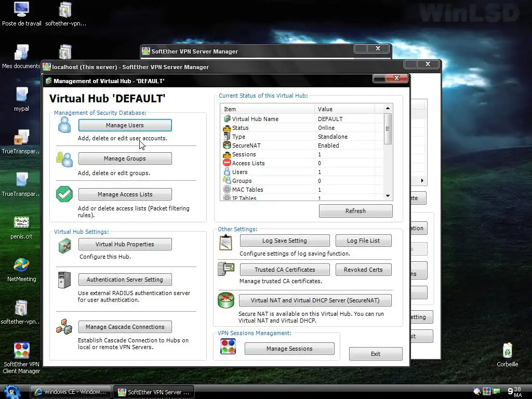The height and width of the screenshot is (399, 532).
Task: Open the Poste de travail desktop icon
Action: [x=21, y=14]
